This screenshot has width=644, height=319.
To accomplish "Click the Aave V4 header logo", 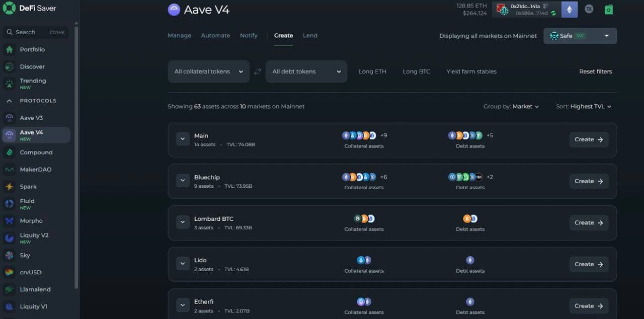I will tap(174, 10).
